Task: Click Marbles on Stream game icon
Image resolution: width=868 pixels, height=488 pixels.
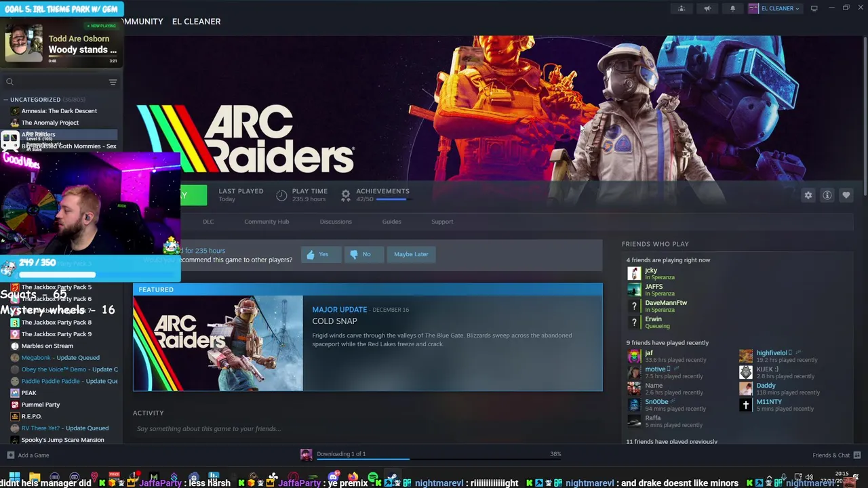Action: click(x=15, y=346)
